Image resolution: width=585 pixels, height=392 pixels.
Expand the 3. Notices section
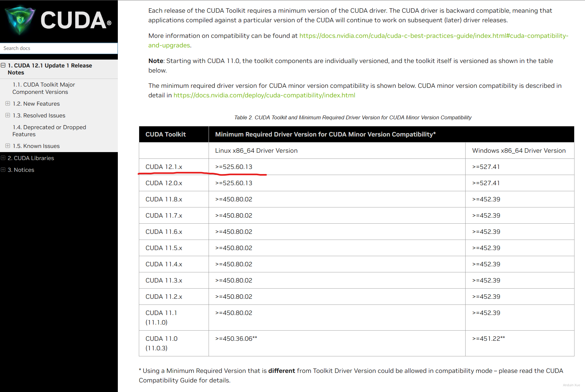(3, 170)
